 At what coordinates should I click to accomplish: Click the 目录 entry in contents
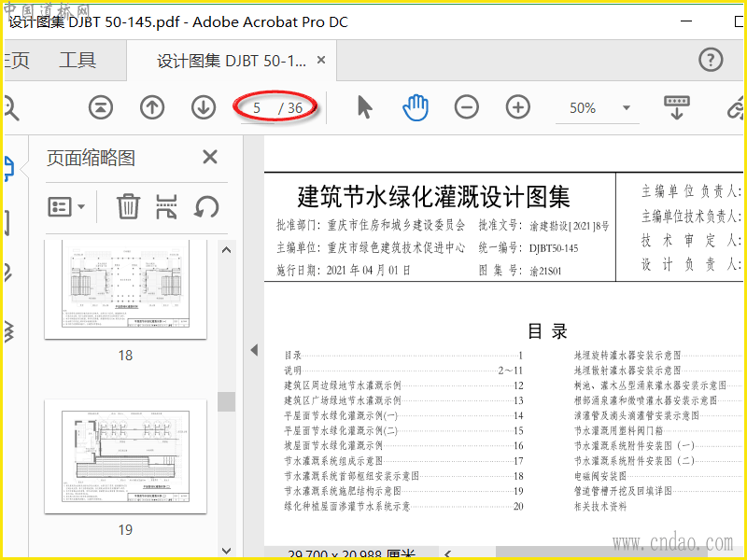403,356
